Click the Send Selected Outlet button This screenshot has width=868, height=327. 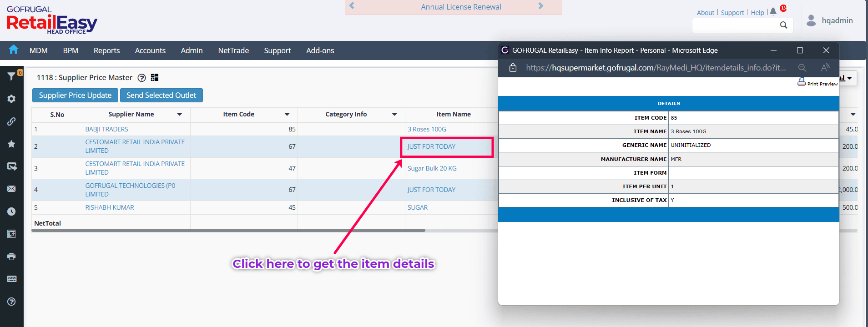(161, 95)
